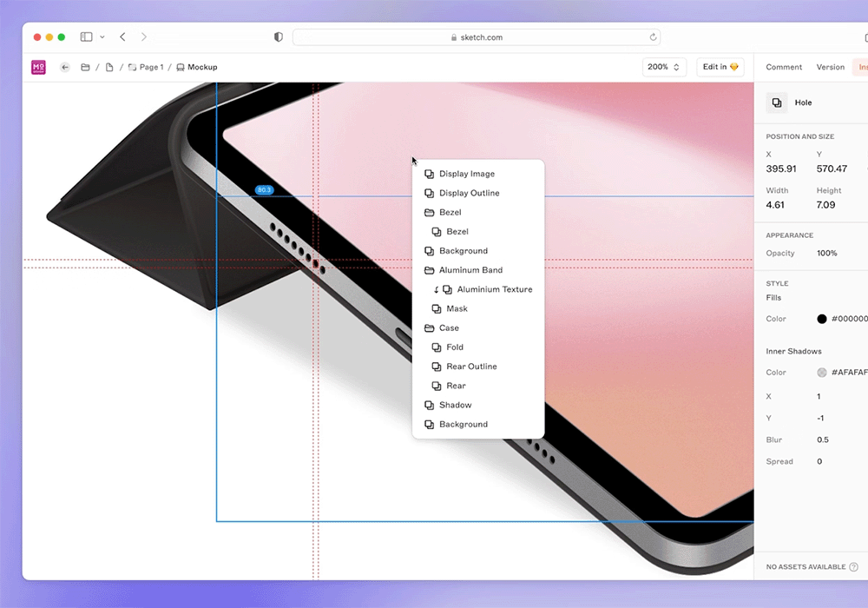Select Display Image layer in menu
Screen dimensions: 868x608
pos(478,174)
